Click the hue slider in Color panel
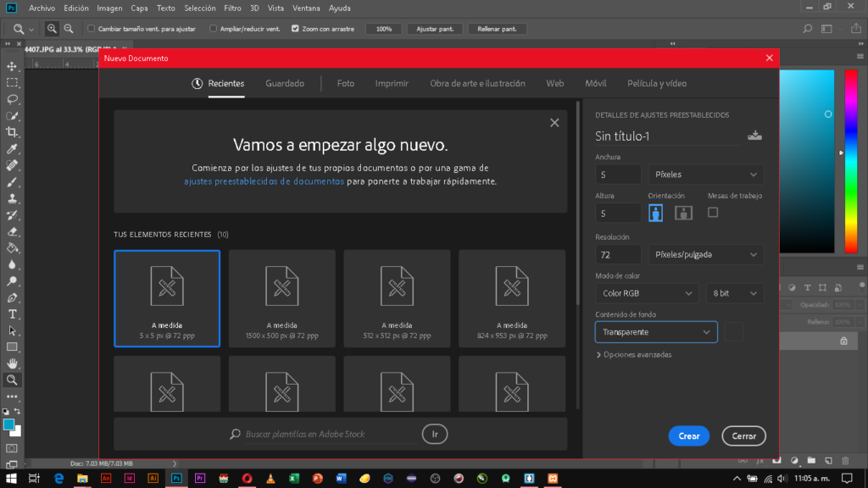The image size is (868, 488). coord(851,160)
